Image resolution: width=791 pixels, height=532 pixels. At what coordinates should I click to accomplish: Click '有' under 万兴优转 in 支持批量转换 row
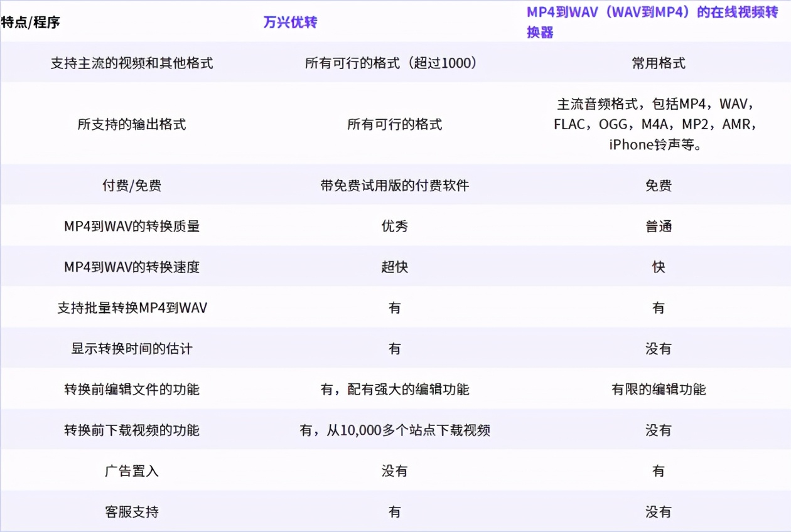point(395,308)
